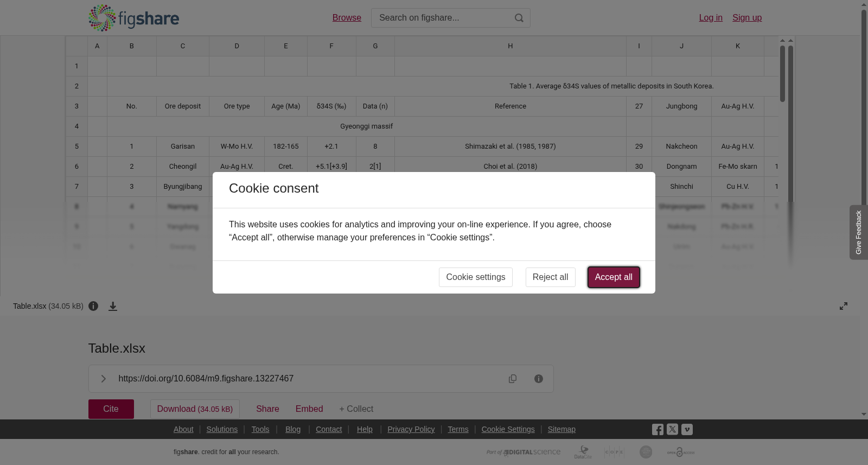Open the Browse menu
This screenshot has height=465, width=868.
click(x=347, y=18)
